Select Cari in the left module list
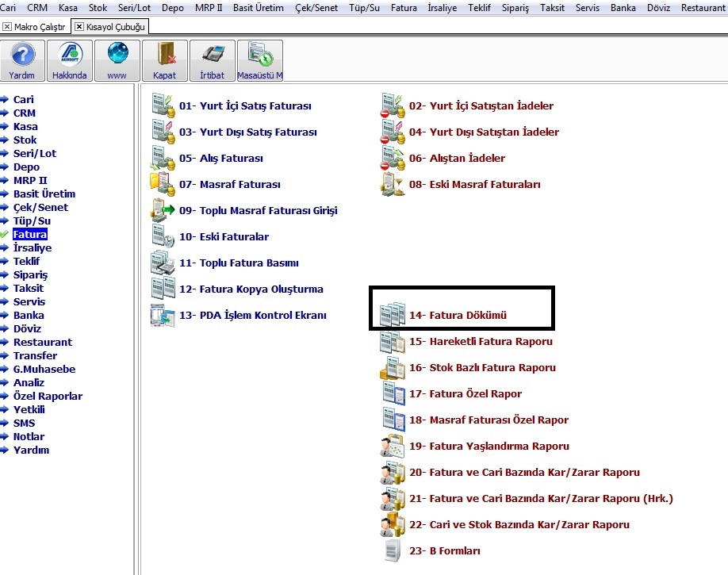The width and height of the screenshot is (728, 575). pos(23,99)
